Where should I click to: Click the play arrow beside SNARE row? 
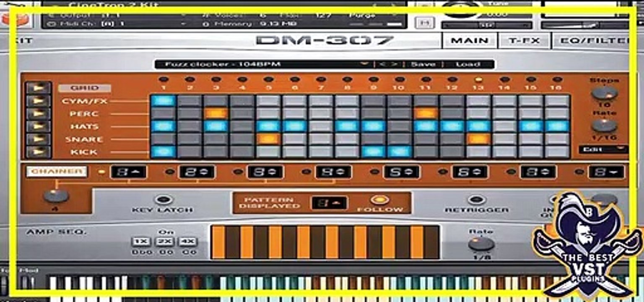coord(38,139)
